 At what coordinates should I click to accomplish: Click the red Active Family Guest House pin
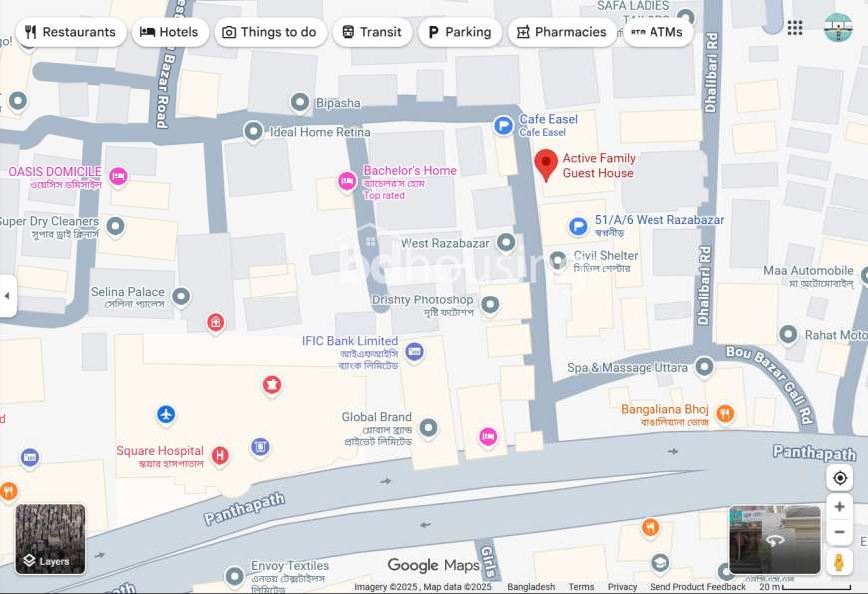(546, 165)
